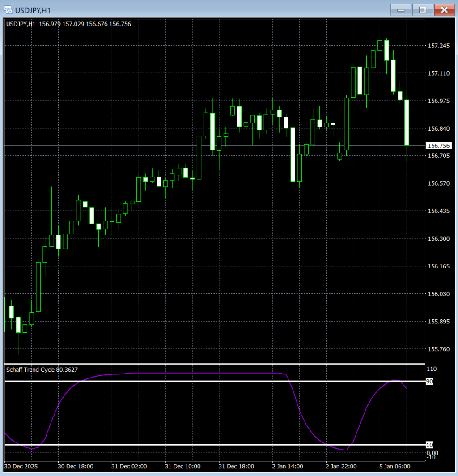The image size is (458, 476).
Task: Click the 110 value on indicator scale
Action: click(x=432, y=369)
